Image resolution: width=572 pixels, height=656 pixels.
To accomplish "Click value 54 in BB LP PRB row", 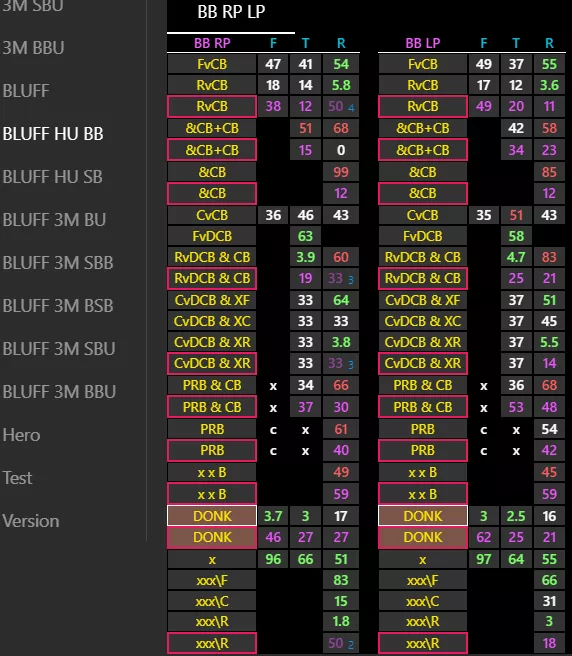I will (549, 429).
